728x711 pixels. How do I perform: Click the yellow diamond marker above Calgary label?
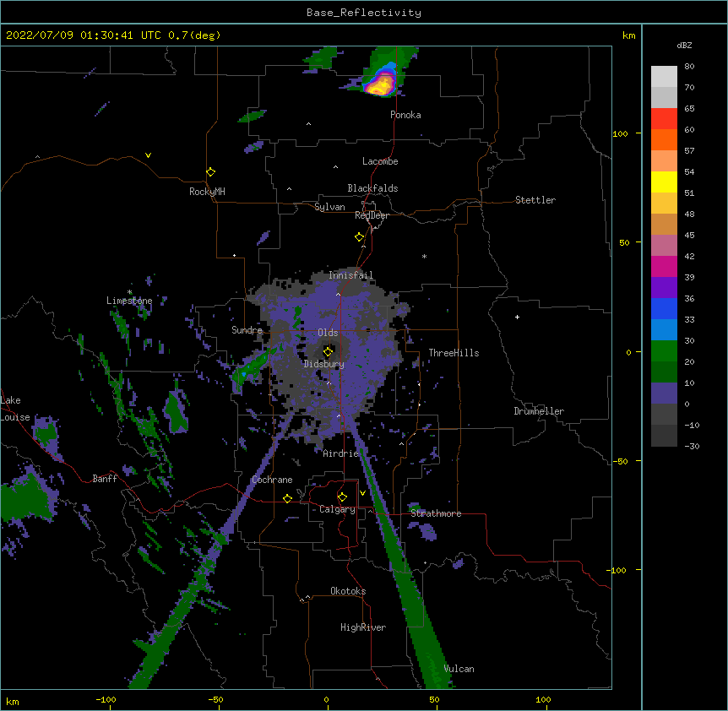(x=342, y=497)
